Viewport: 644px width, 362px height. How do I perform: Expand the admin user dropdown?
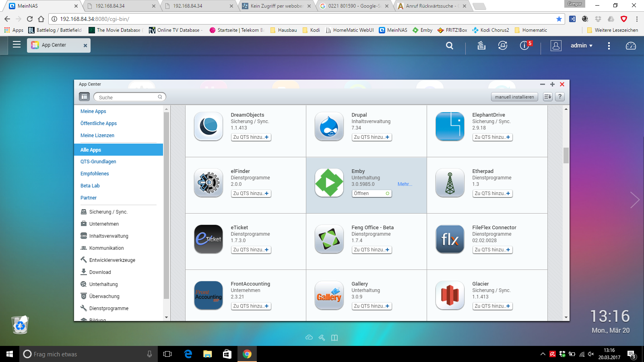tap(582, 45)
